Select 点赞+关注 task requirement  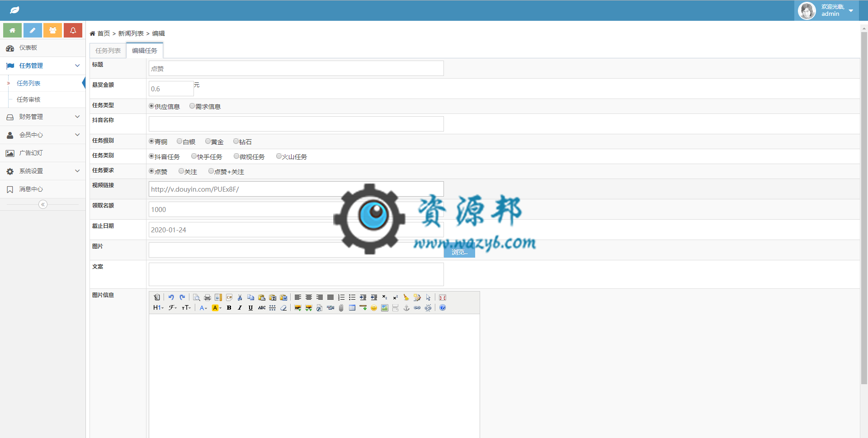(211, 171)
